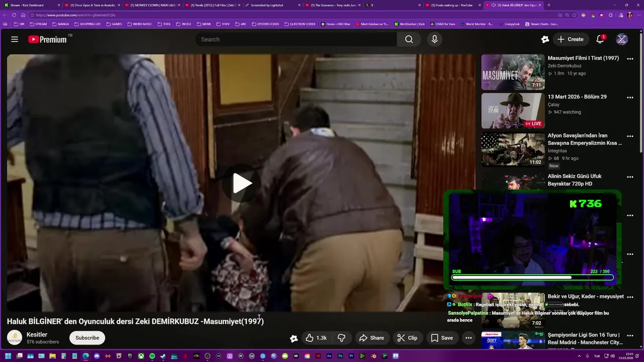Click the Ask sparkle icon beside like button
Screen dimensions: 644x362
pos(294,338)
